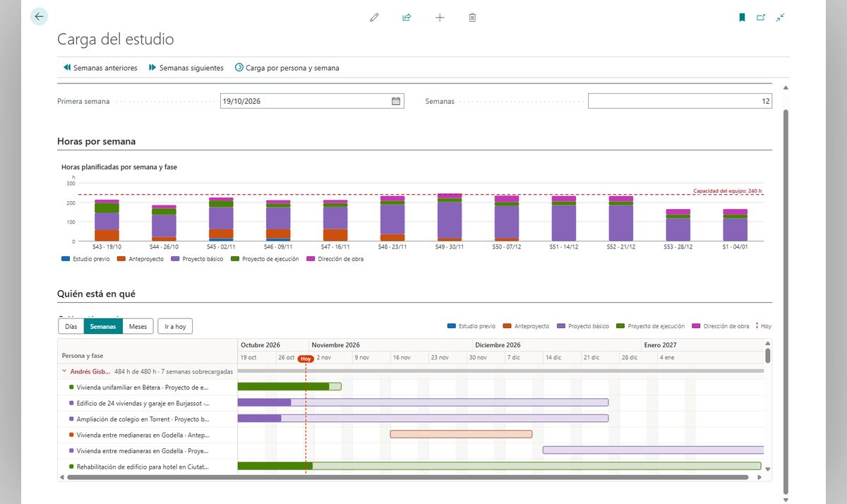Open page in new window icon

(761, 18)
